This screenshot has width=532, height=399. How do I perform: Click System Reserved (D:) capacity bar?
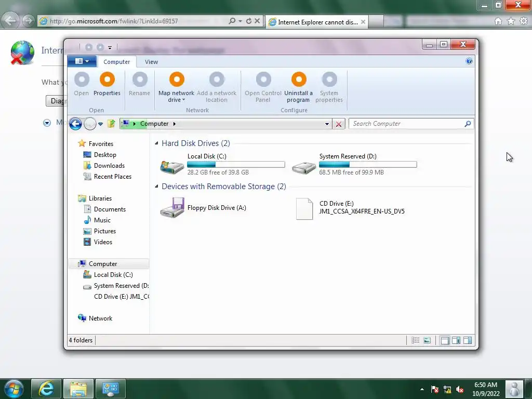[x=368, y=165]
